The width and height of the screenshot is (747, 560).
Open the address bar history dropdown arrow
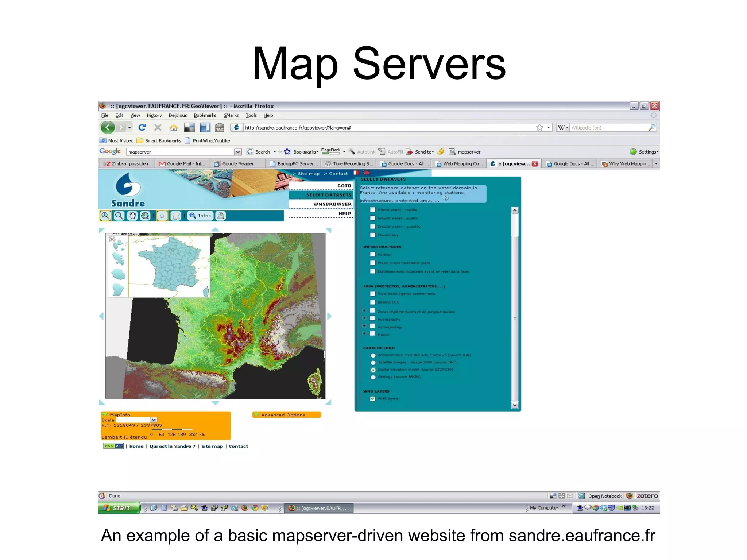(549, 127)
